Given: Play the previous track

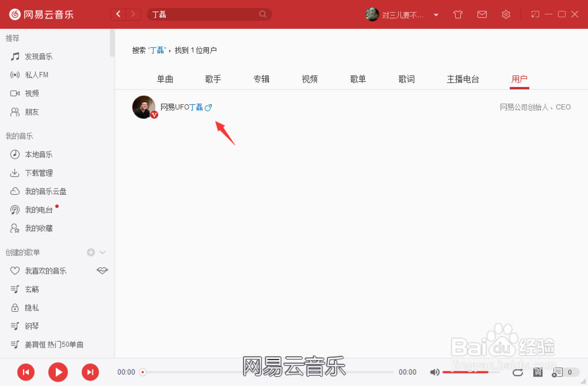Looking at the screenshot, I should 26,372.
